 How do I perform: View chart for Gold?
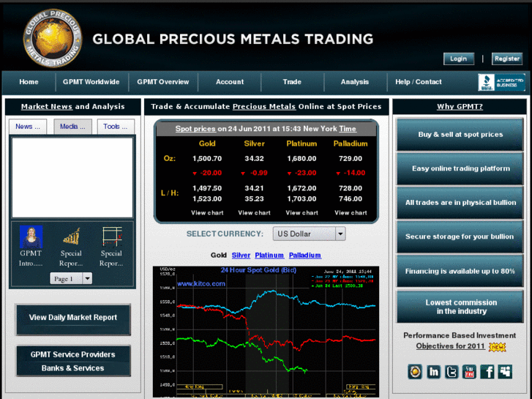tap(207, 213)
